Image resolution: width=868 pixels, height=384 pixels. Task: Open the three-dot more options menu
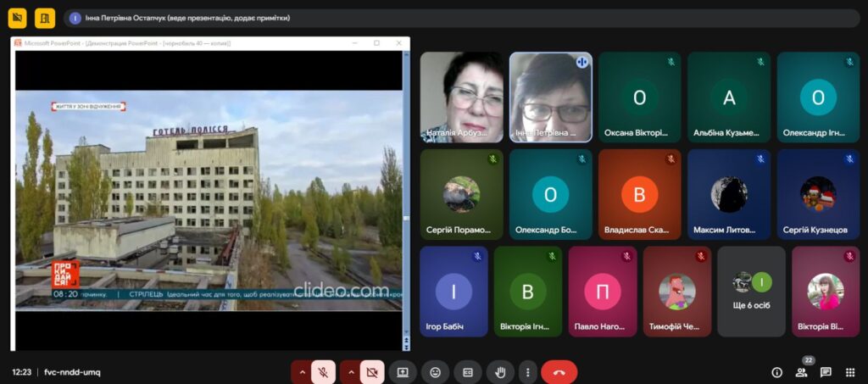(x=528, y=372)
